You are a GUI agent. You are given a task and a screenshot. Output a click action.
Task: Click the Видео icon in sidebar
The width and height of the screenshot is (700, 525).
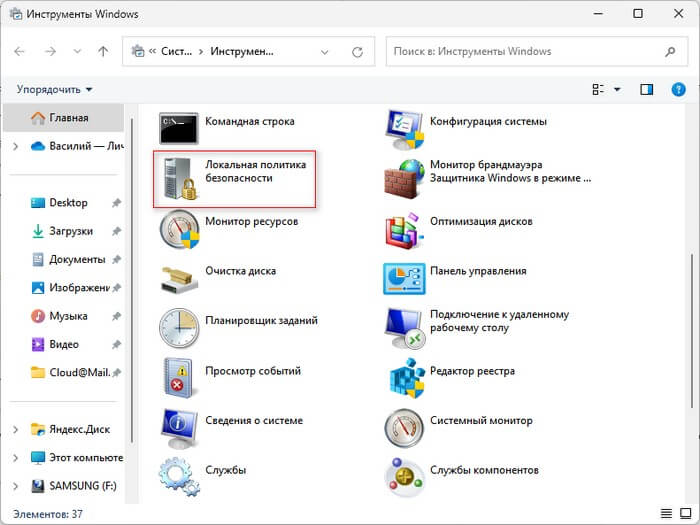coord(38,344)
